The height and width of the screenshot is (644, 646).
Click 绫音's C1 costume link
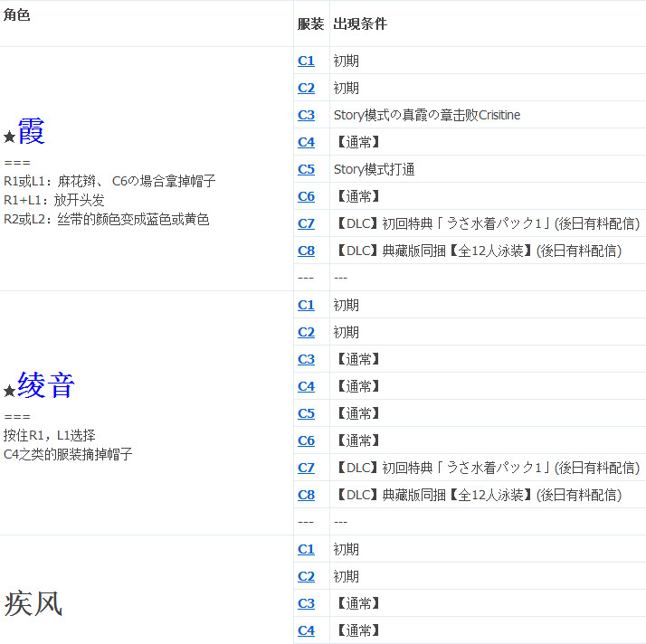[x=306, y=305]
